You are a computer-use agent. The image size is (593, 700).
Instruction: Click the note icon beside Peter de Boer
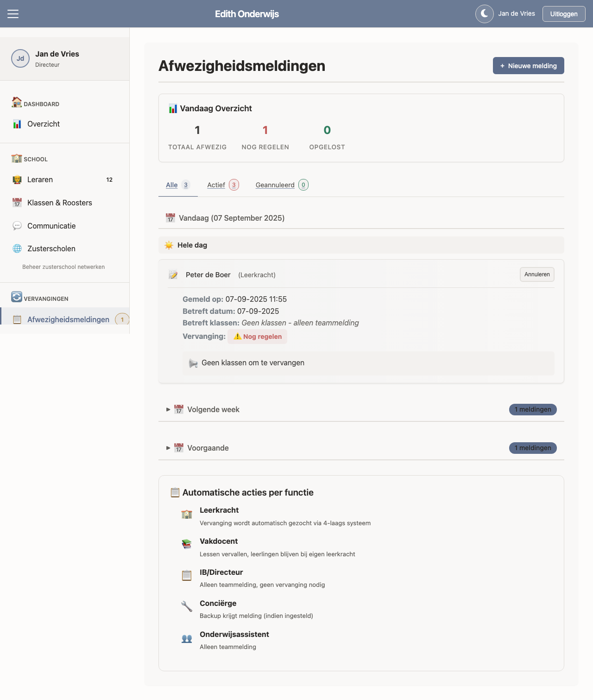173,275
